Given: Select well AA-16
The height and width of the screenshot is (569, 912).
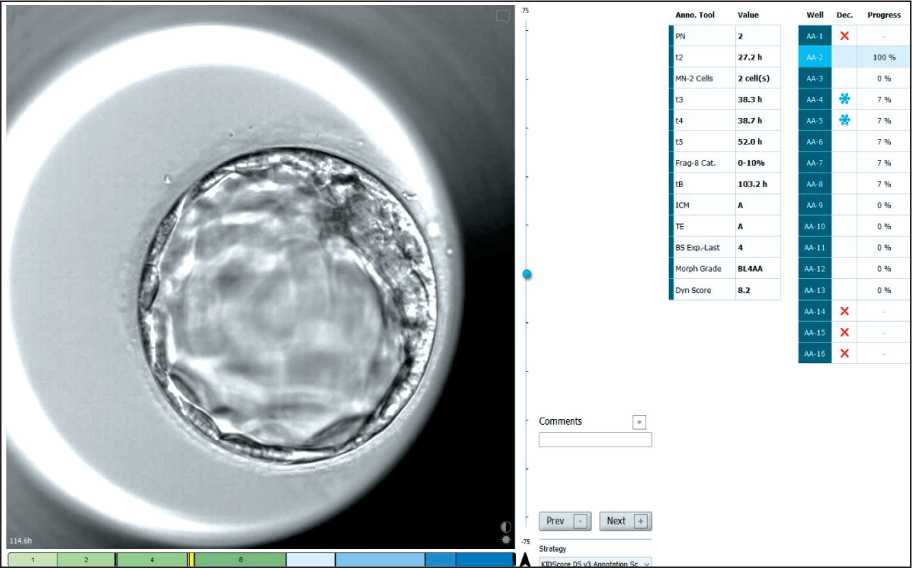Looking at the screenshot, I should [814, 353].
